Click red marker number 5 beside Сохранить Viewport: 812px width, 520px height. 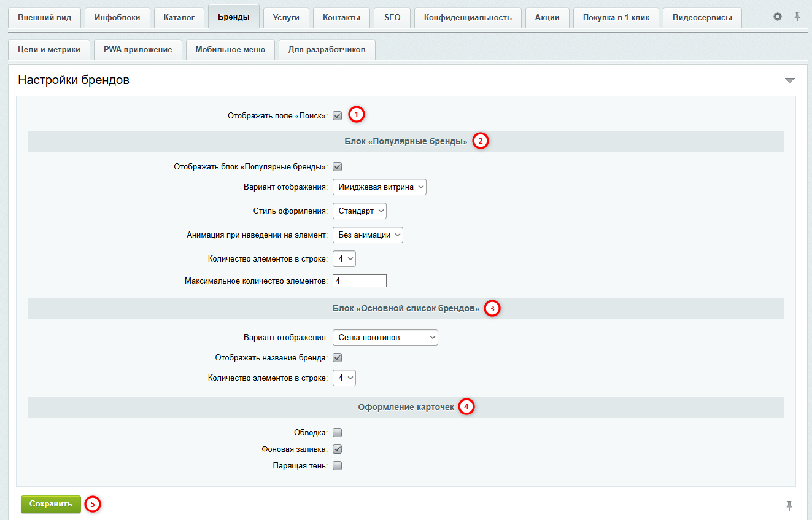pyautogui.click(x=93, y=504)
